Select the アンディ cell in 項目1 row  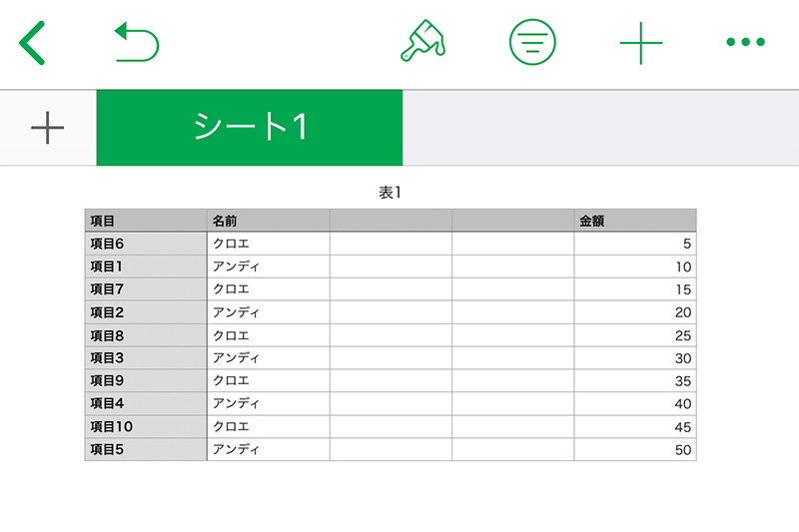[269, 266]
